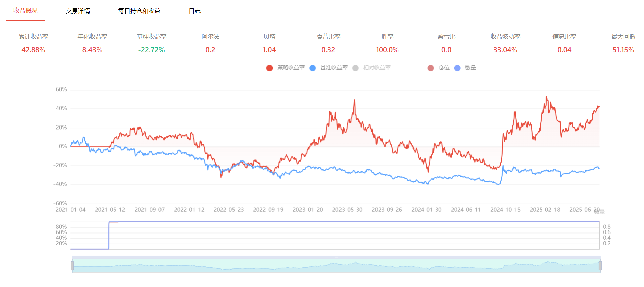Click the 夏普比率 metric label
This screenshot has width=644, height=287.
(x=328, y=37)
